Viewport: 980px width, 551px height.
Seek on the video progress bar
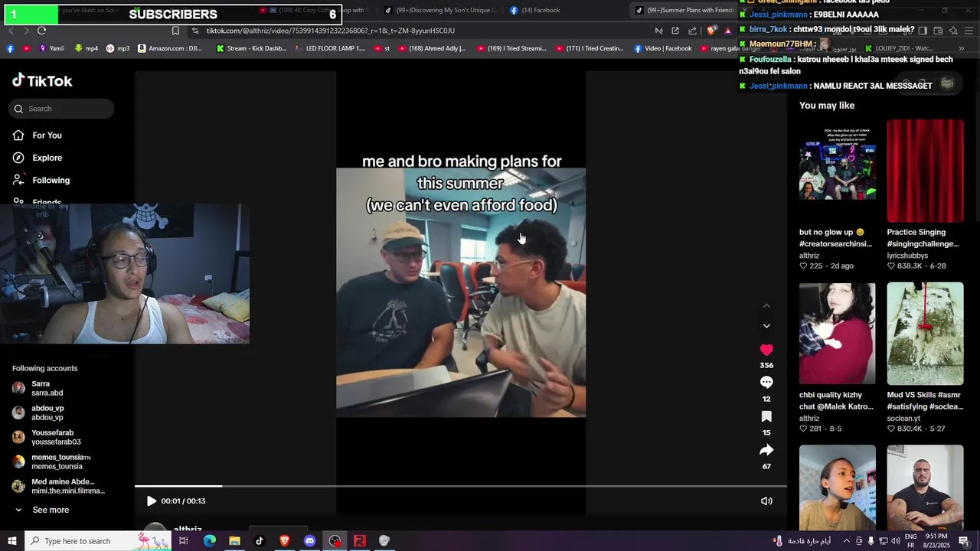461,486
